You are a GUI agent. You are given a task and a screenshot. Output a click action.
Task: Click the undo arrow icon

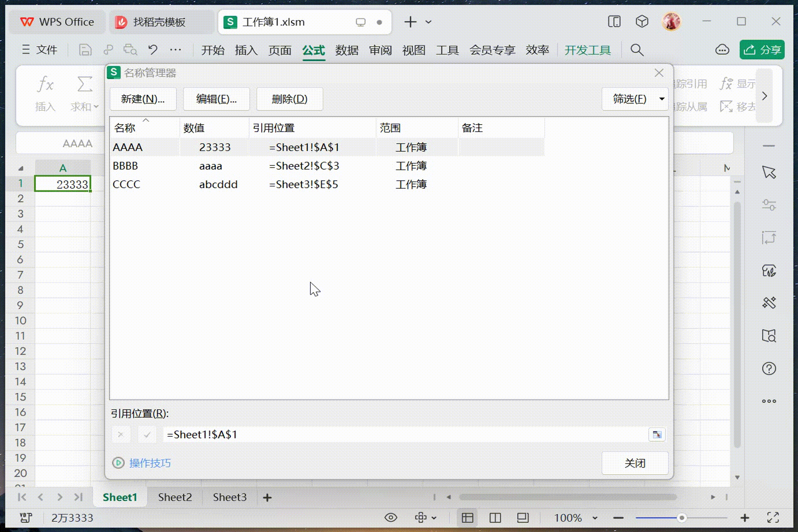(153, 50)
